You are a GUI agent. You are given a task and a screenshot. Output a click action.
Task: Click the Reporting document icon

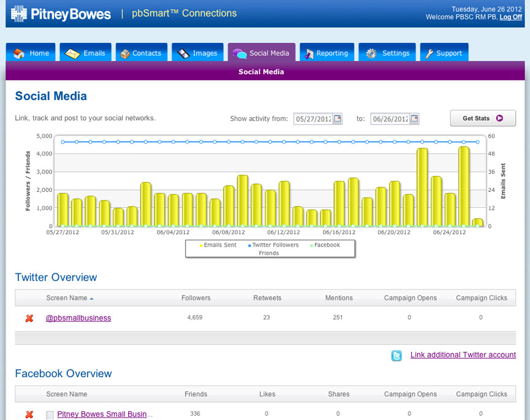pyautogui.click(x=309, y=54)
